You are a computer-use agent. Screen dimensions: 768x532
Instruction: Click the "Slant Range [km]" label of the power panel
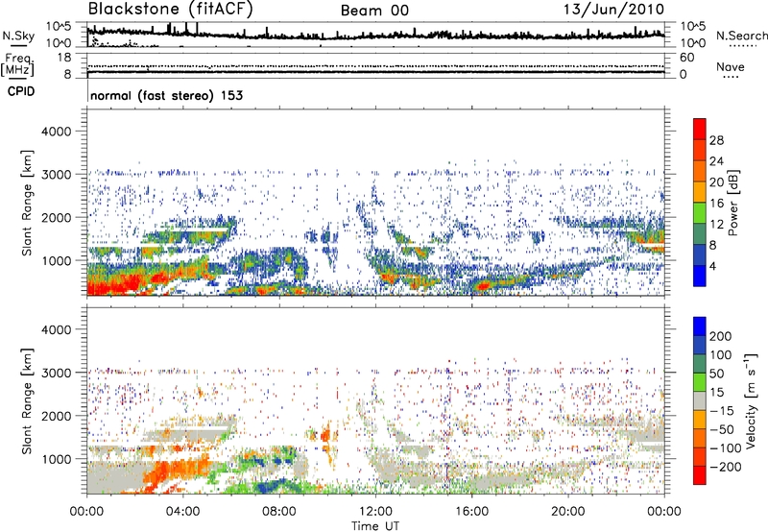coord(27,203)
